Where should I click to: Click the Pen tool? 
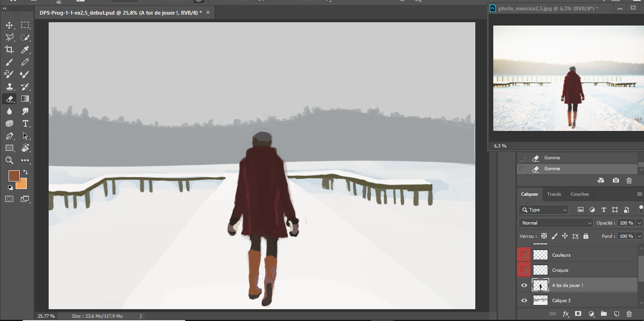pos(9,136)
